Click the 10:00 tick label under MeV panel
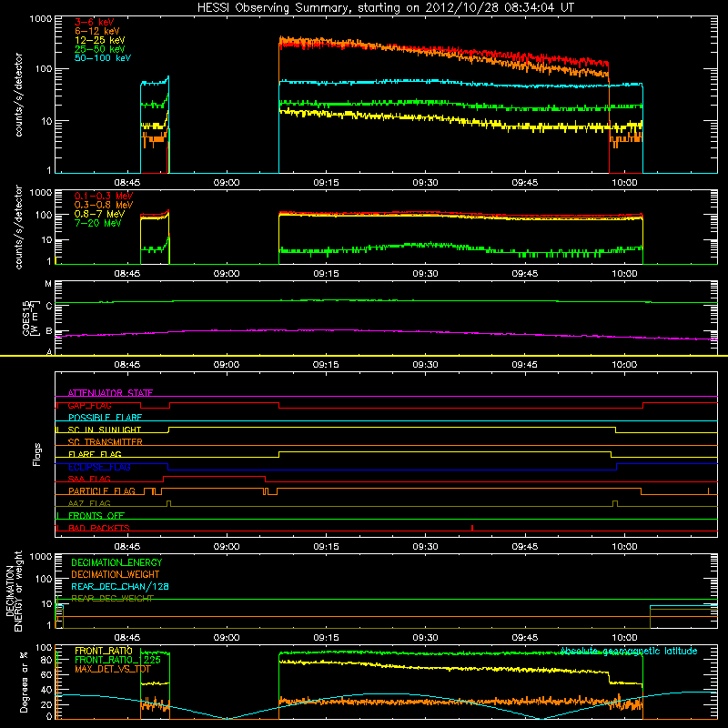This screenshot has height=728, width=728. [x=624, y=274]
